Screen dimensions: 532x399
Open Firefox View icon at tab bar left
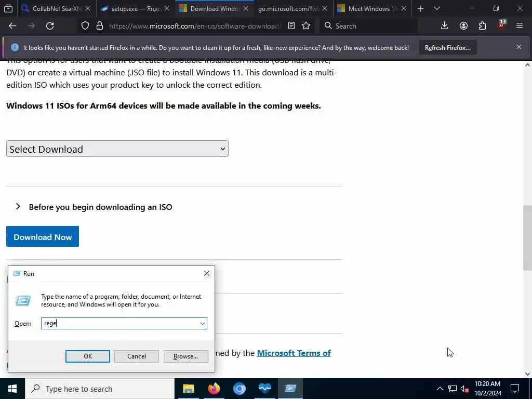pos(8,8)
